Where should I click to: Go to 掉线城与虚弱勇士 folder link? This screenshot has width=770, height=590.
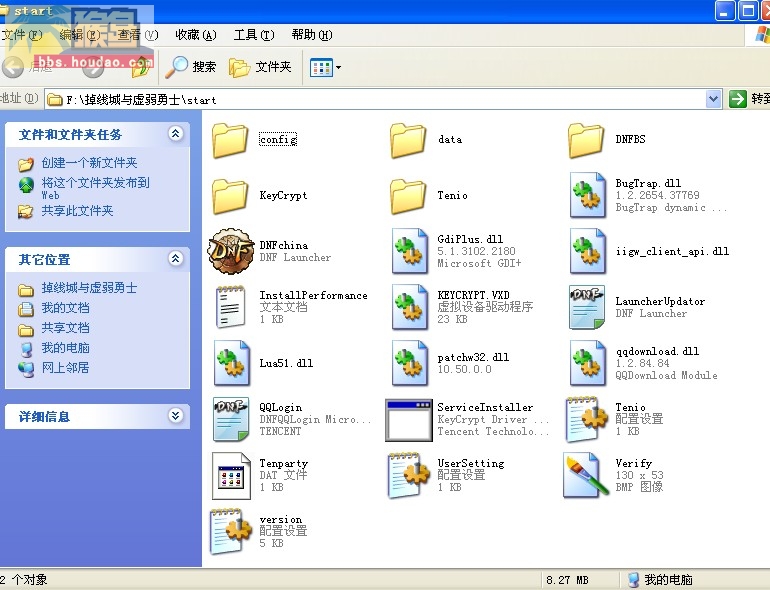click(89, 288)
